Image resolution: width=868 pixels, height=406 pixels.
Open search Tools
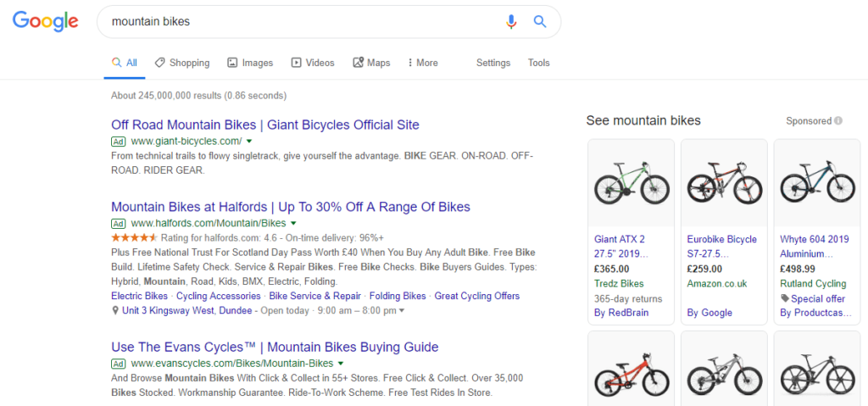[x=538, y=63]
